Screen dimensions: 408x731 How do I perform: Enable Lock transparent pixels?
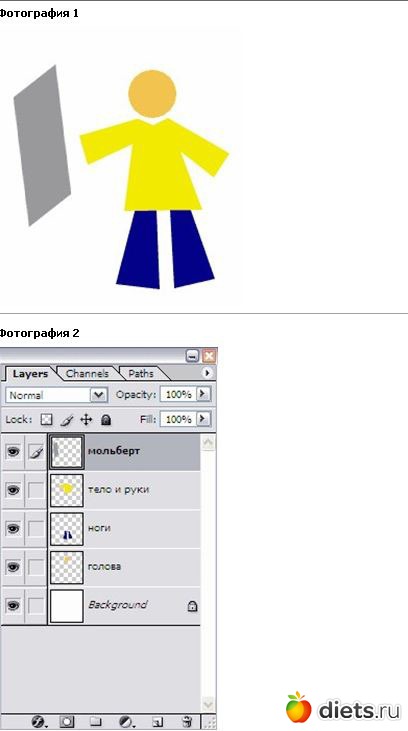pyautogui.click(x=46, y=420)
